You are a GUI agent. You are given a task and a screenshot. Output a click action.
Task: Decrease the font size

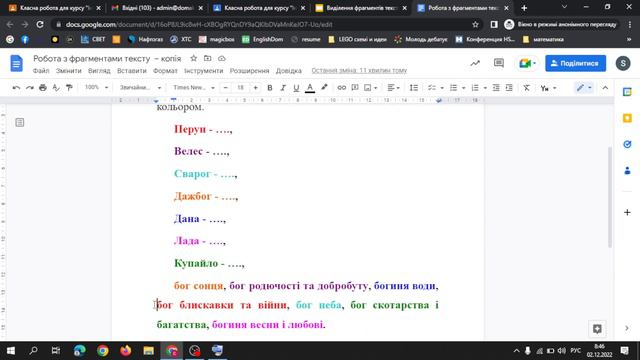[225, 88]
